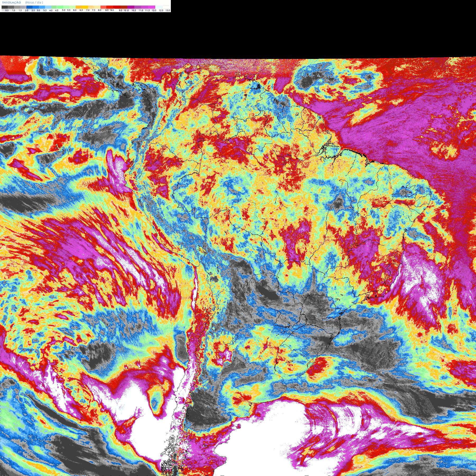476x476 pixels.
Task: Select the white 13.0 hour swatch
Action: tap(166, 7)
